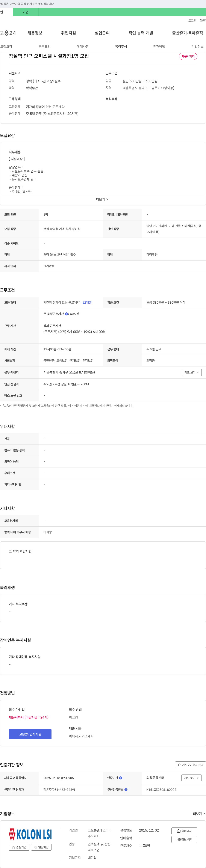Open the 기업 tab at top
This screenshot has width=206, height=868.
pos(26,12)
